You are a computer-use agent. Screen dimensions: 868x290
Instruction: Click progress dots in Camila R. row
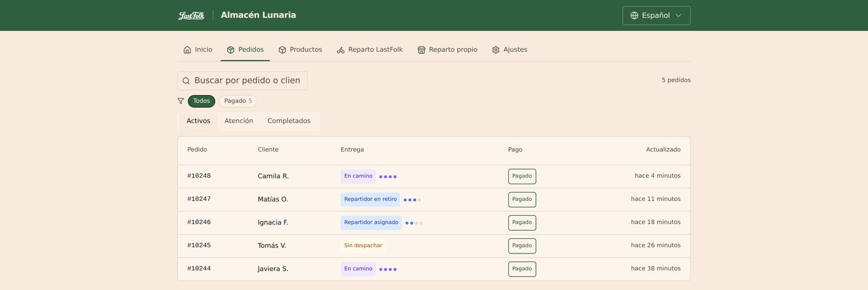pyautogui.click(x=388, y=177)
